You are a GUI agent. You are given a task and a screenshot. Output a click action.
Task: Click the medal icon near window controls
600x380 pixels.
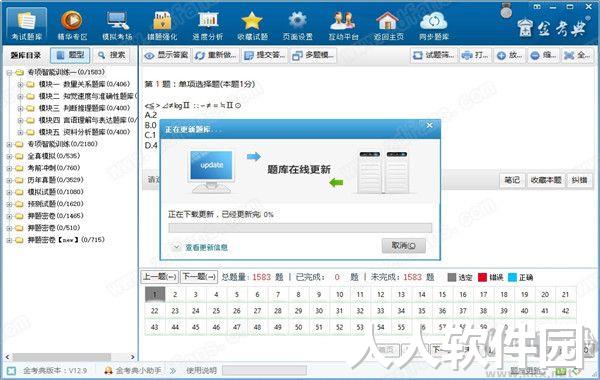pos(506,11)
